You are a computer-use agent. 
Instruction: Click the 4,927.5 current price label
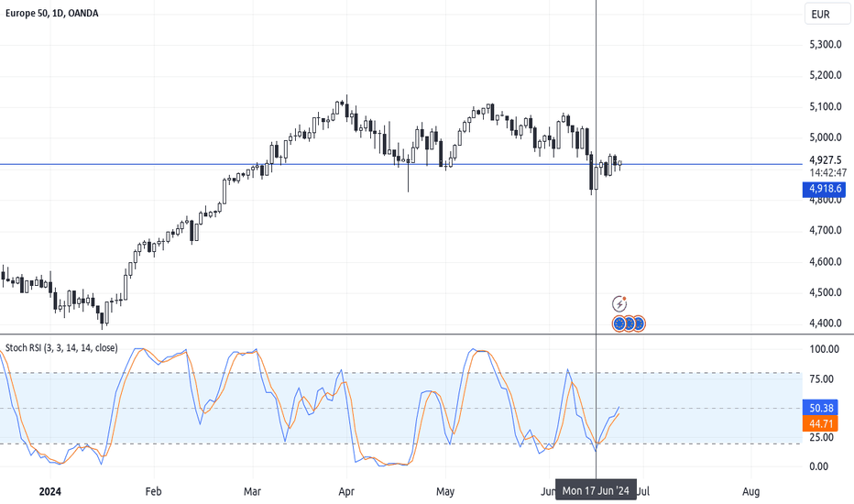[825, 160]
